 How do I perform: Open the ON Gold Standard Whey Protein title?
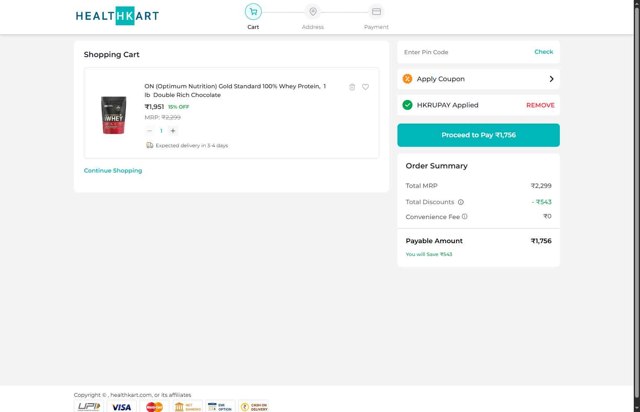pos(235,91)
